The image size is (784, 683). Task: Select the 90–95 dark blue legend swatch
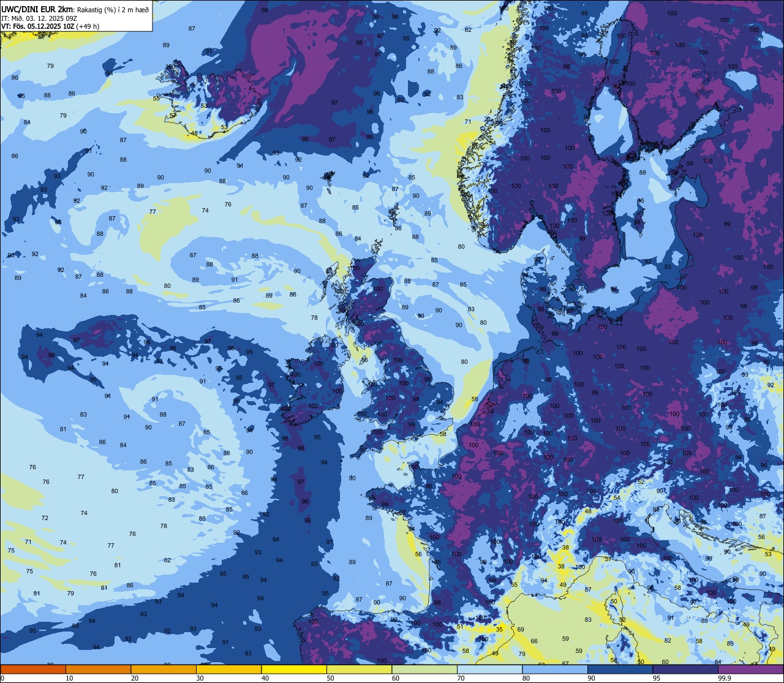tap(620, 669)
